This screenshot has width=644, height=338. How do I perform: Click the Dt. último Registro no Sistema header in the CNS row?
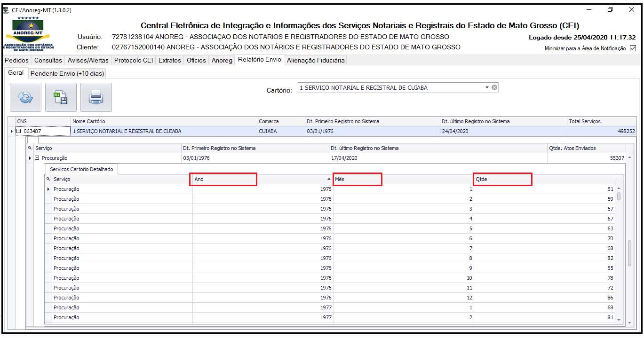503,121
